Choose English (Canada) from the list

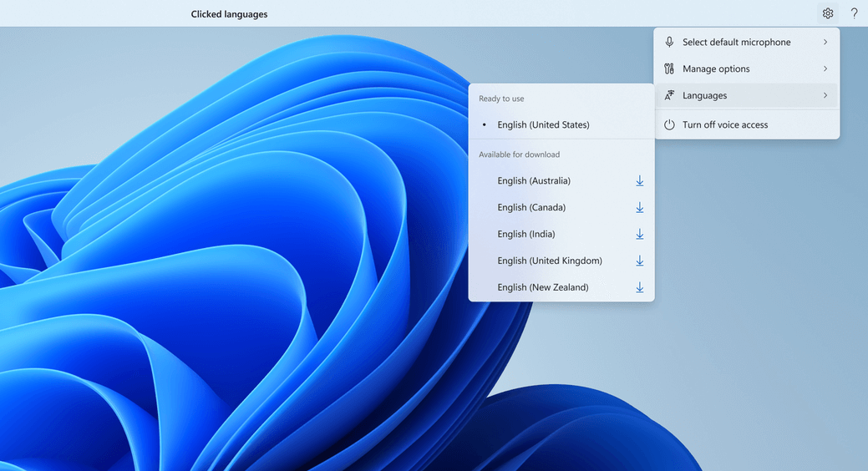[561, 208]
